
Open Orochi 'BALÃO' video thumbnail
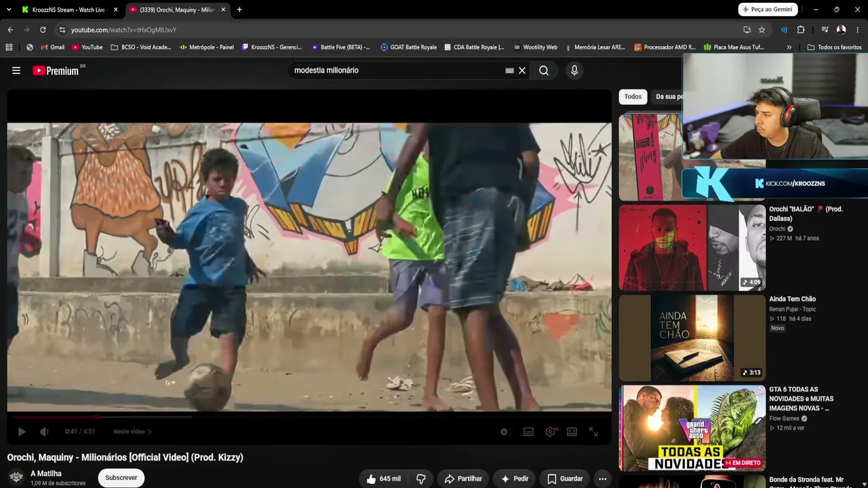point(692,248)
